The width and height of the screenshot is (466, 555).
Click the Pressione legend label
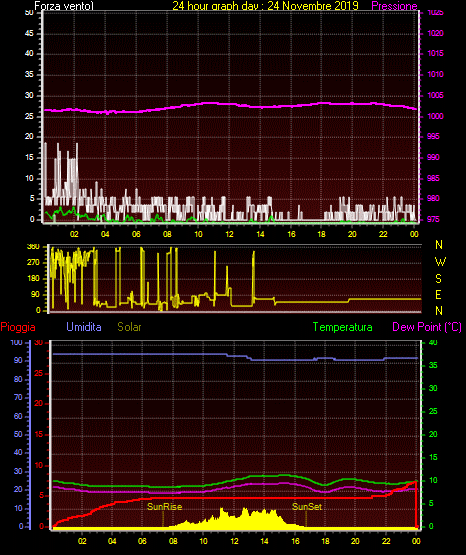[x=394, y=6]
